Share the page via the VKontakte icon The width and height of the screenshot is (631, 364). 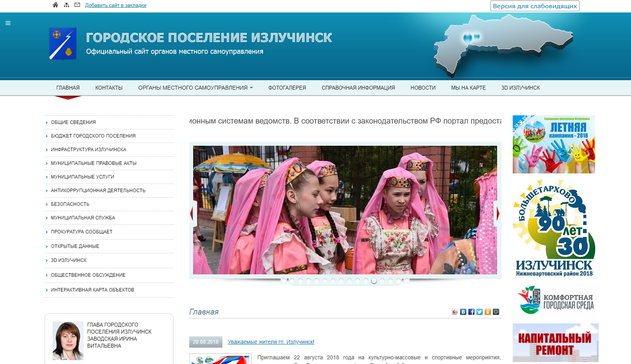click(x=463, y=312)
